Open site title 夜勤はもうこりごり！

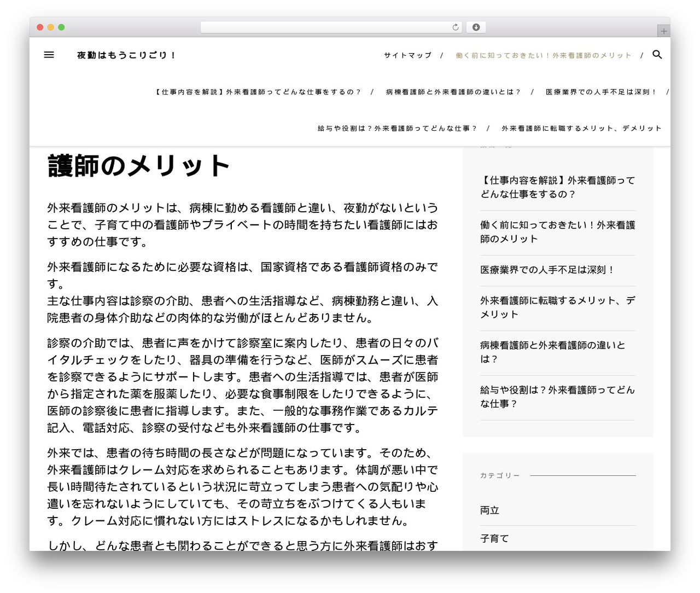(x=126, y=55)
